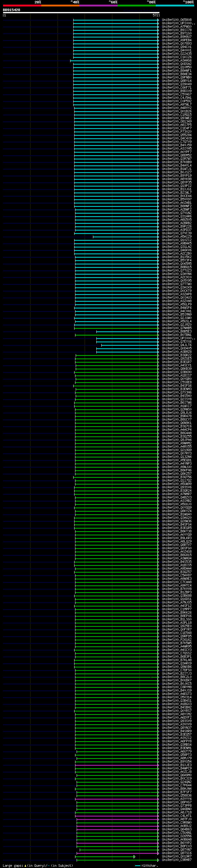
Task: Click label UniRef100_O26556
Action: coord(176,836)
